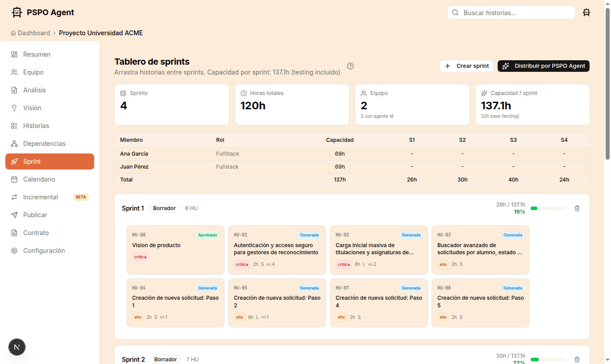
Task: Open the Historias section
Action: [36, 125]
